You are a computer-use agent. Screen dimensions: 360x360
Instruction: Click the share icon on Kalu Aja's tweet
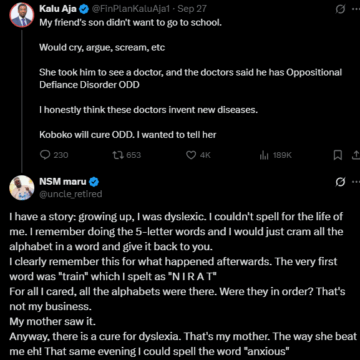[x=355, y=155]
